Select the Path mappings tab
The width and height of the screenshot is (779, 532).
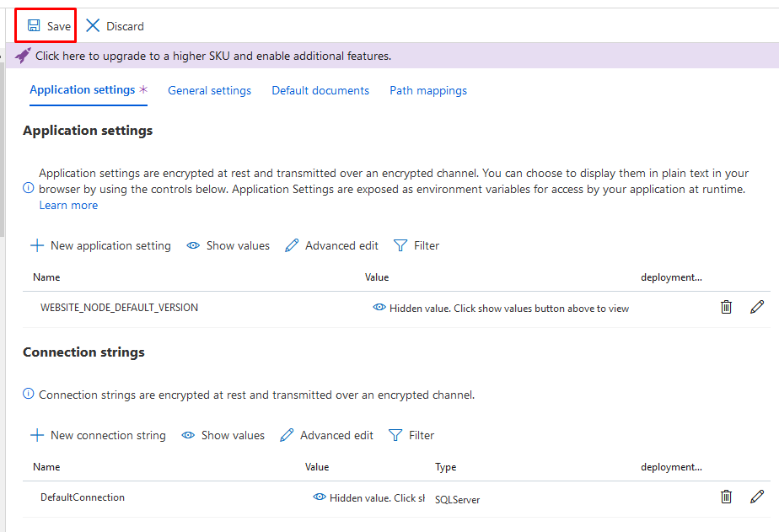(427, 89)
